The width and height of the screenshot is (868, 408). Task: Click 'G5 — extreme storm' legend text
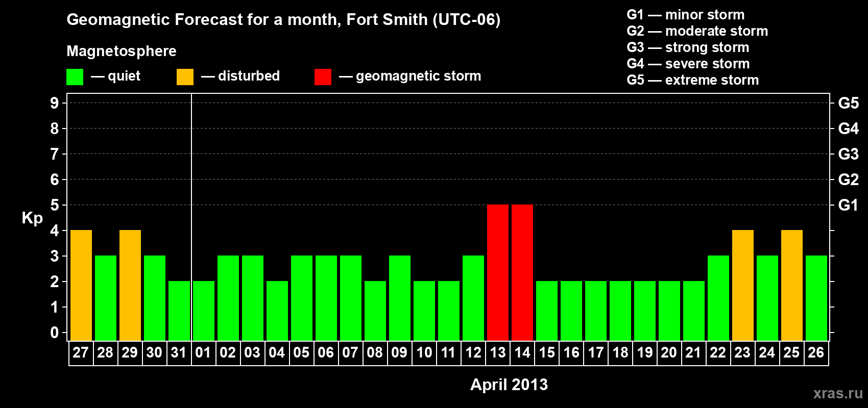[693, 80]
